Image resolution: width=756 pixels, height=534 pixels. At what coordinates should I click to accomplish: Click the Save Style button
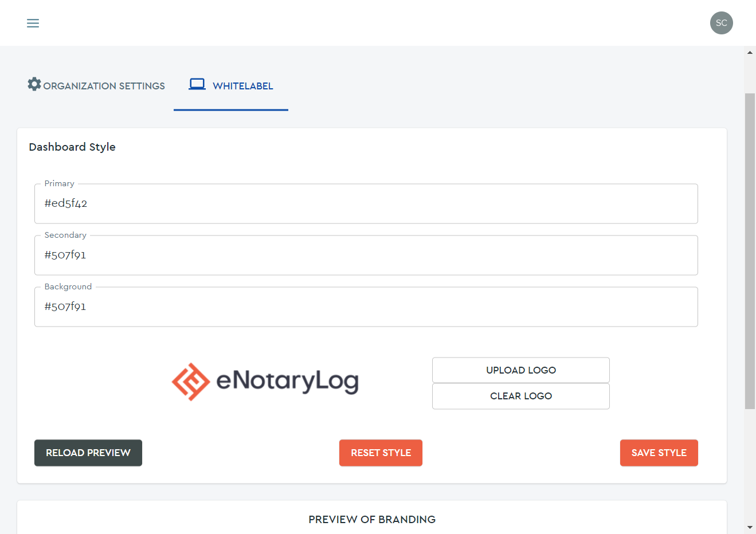click(x=659, y=453)
